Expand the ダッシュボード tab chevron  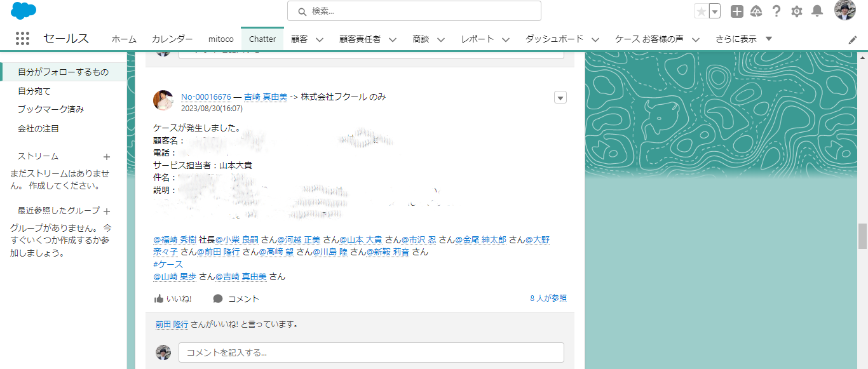(595, 39)
